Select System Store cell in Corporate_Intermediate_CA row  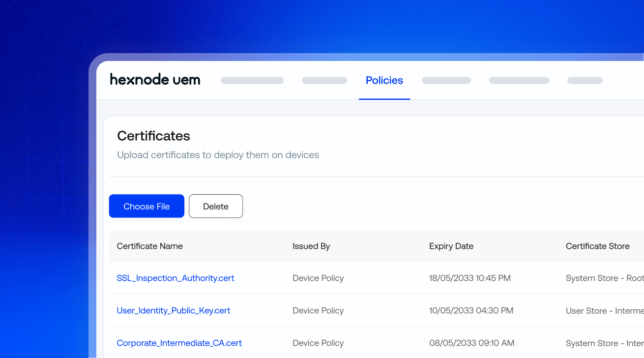tap(605, 343)
